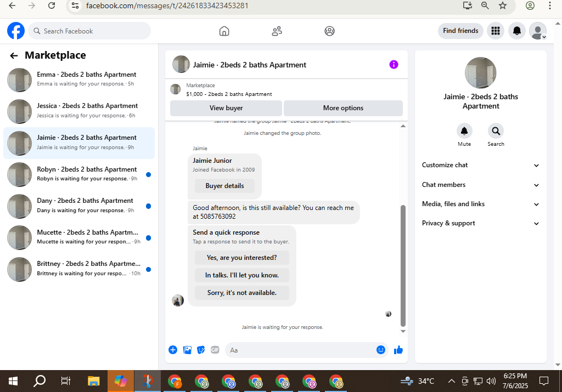Open the Windows notification center icon
The width and height of the screenshot is (562, 392).
click(x=544, y=381)
